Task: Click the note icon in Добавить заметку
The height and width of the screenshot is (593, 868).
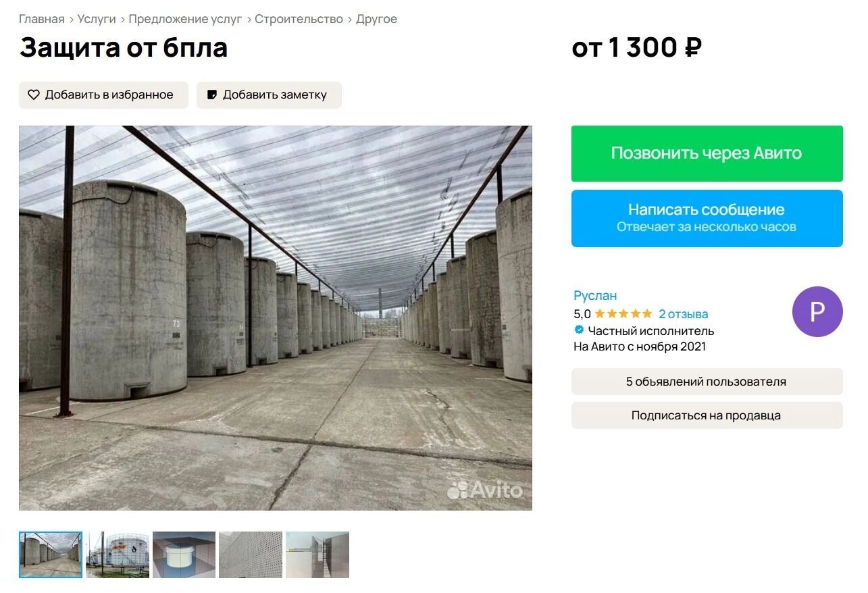Action: click(x=212, y=95)
